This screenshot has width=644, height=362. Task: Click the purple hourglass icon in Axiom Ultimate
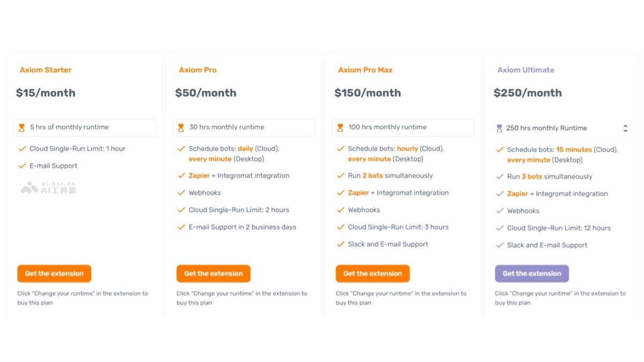500,128
